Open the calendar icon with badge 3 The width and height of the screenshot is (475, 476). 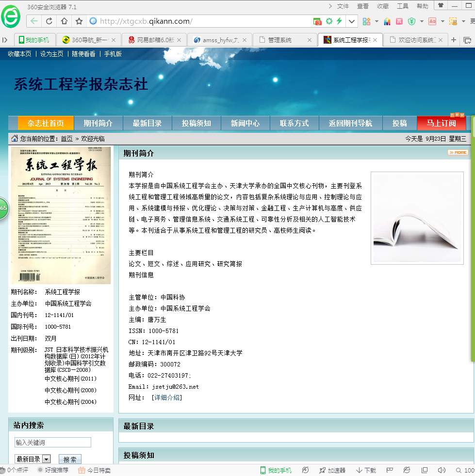pos(317,21)
